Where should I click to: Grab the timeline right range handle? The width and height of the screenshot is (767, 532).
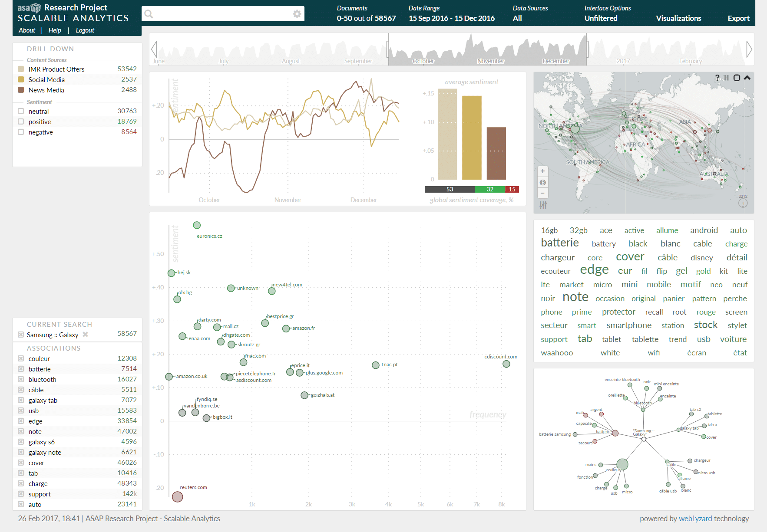click(587, 49)
